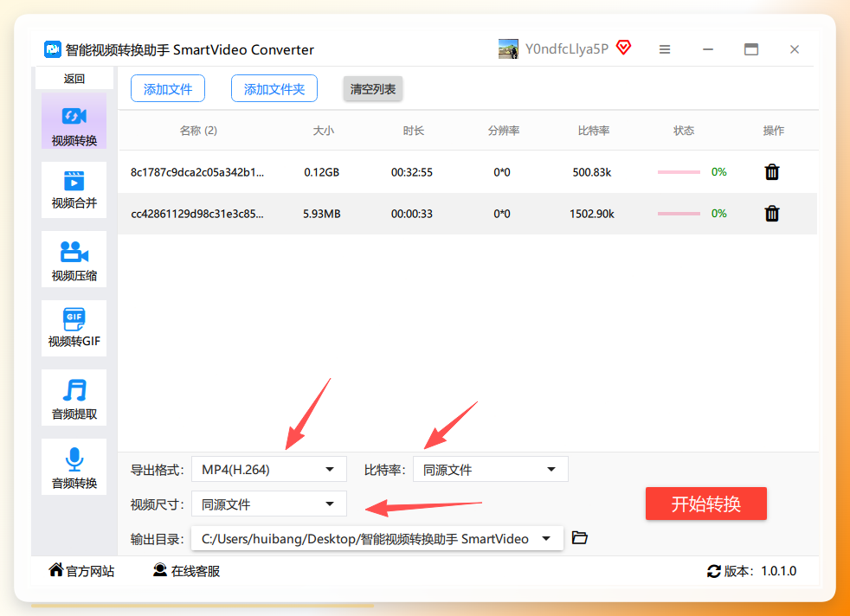Expand the 比特率 bitrate dropdown
The height and width of the screenshot is (616, 850).
pos(491,469)
